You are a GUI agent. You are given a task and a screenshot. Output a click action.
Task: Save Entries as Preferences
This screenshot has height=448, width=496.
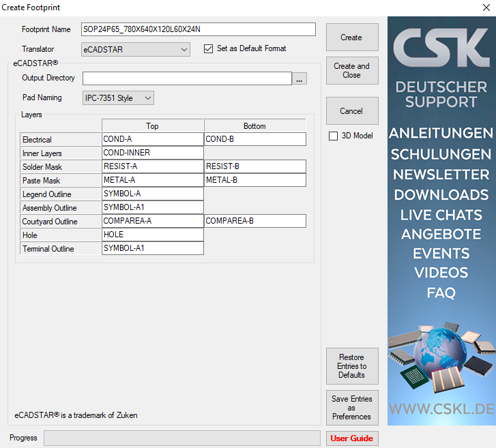(352, 408)
